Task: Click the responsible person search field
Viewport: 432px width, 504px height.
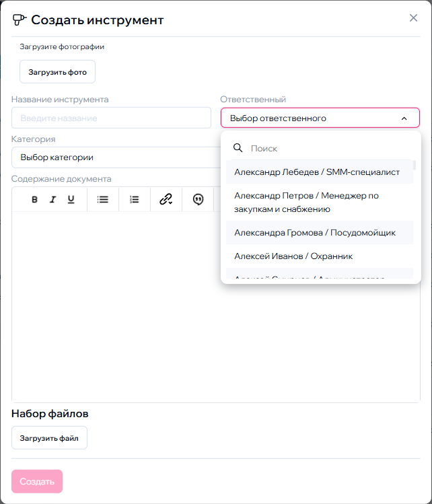Action: tap(330, 148)
